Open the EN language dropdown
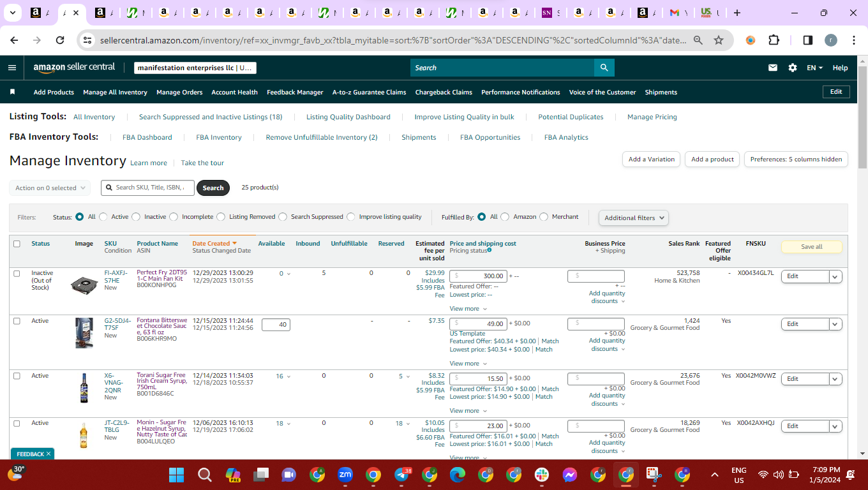Image resolution: width=868 pixels, height=490 pixels. (x=815, y=68)
